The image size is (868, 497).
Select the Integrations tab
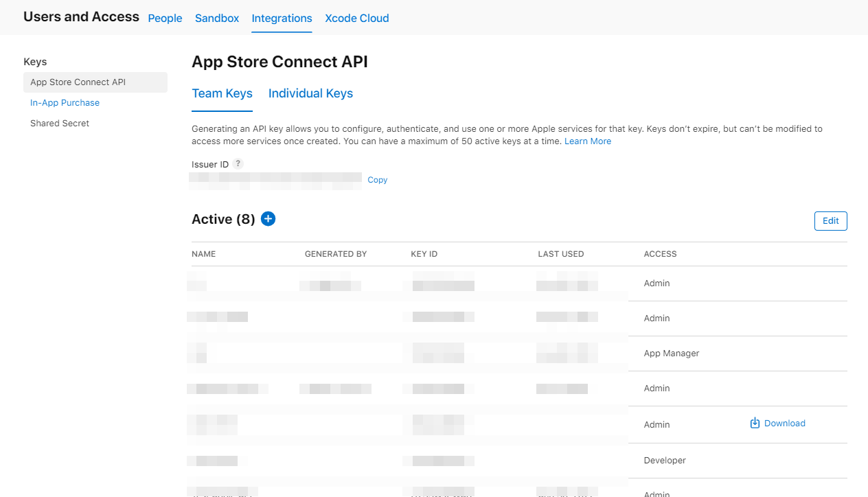tap(282, 19)
